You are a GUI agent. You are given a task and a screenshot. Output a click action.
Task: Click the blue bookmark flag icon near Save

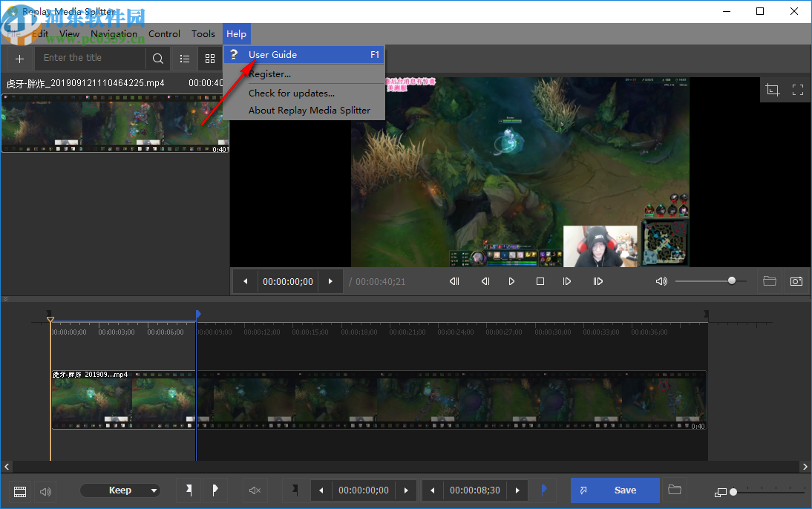point(543,490)
